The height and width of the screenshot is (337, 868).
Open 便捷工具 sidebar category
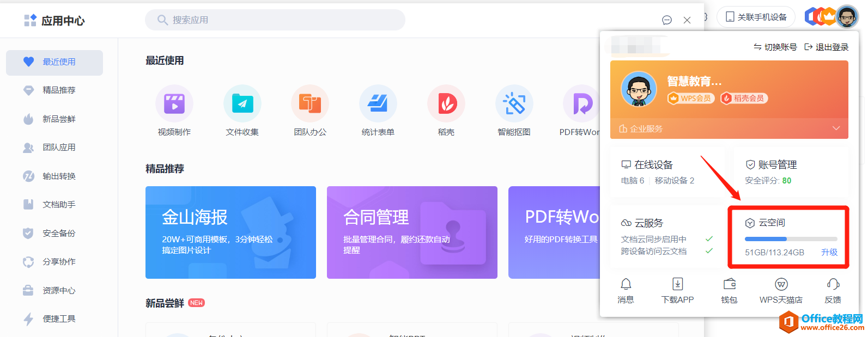point(54,319)
